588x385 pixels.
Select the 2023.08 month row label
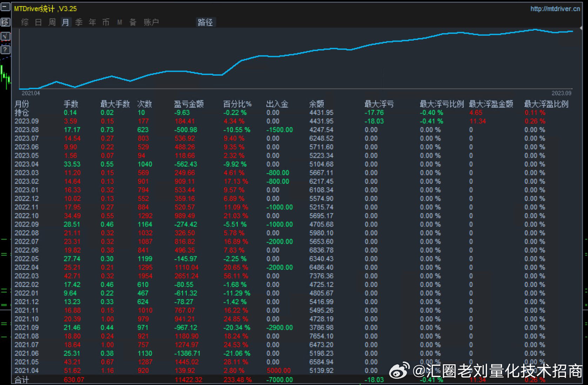(27, 130)
